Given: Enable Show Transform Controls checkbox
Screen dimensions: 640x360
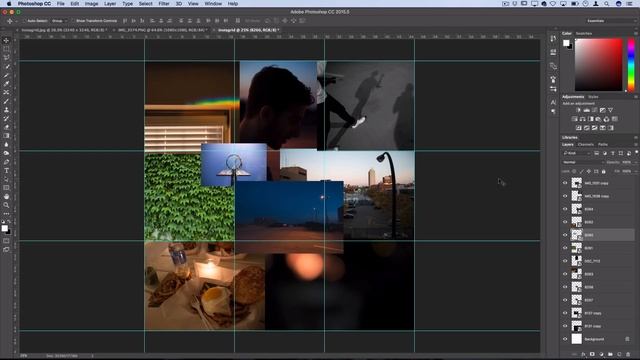Looking at the screenshot, I should tap(73, 21).
